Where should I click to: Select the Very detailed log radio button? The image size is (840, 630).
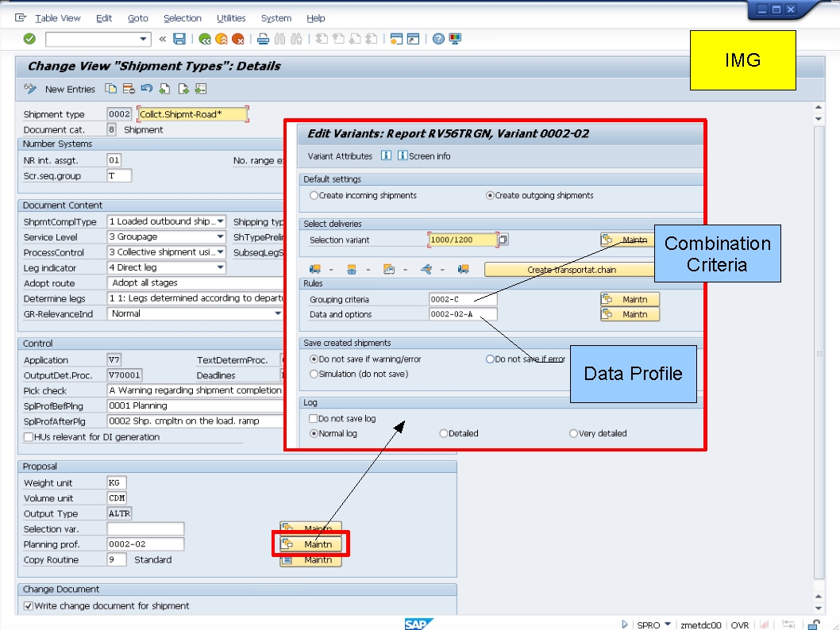coord(573,433)
